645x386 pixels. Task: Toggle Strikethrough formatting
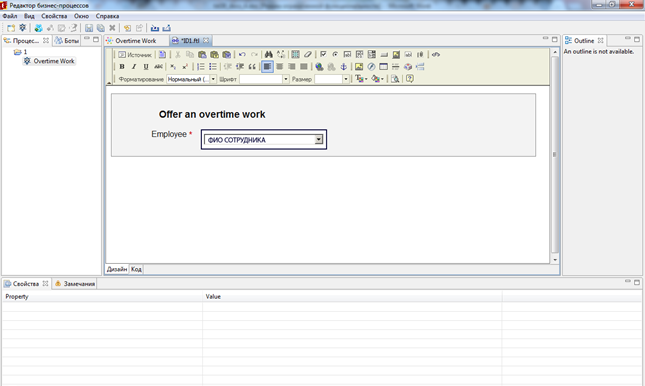[x=158, y=66]
